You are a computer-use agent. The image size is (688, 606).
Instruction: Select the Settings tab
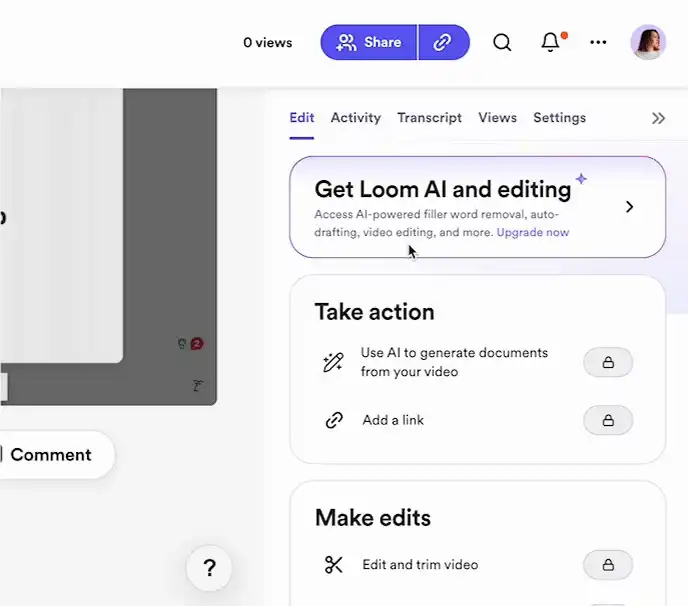point(559,118)
